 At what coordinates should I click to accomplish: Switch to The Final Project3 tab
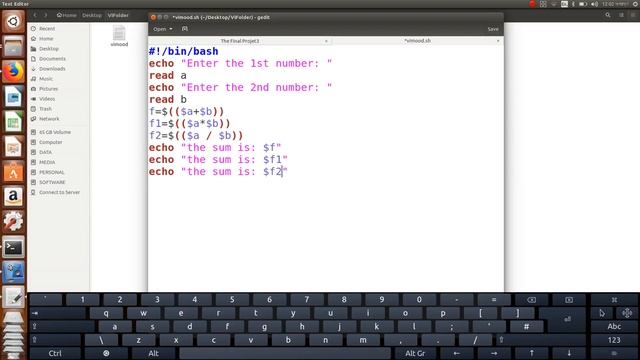click(x=240, y=41)
